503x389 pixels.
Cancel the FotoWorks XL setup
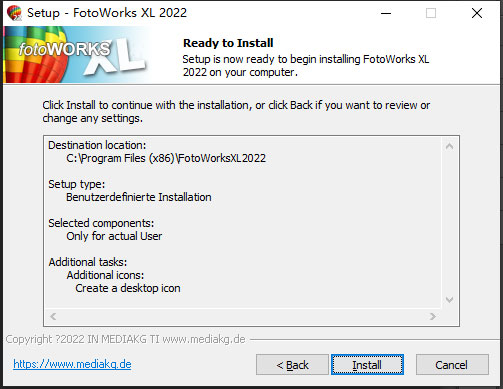[452, 365]
